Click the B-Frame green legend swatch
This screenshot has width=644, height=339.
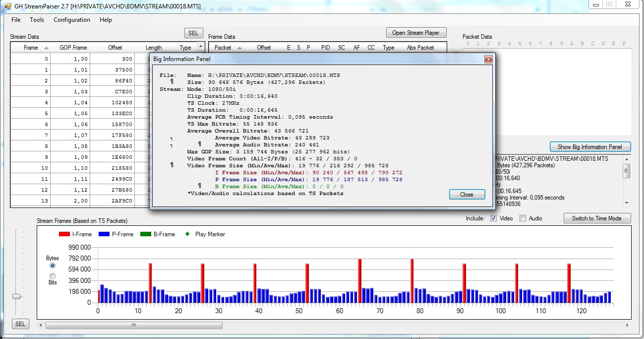click(146, 234)
